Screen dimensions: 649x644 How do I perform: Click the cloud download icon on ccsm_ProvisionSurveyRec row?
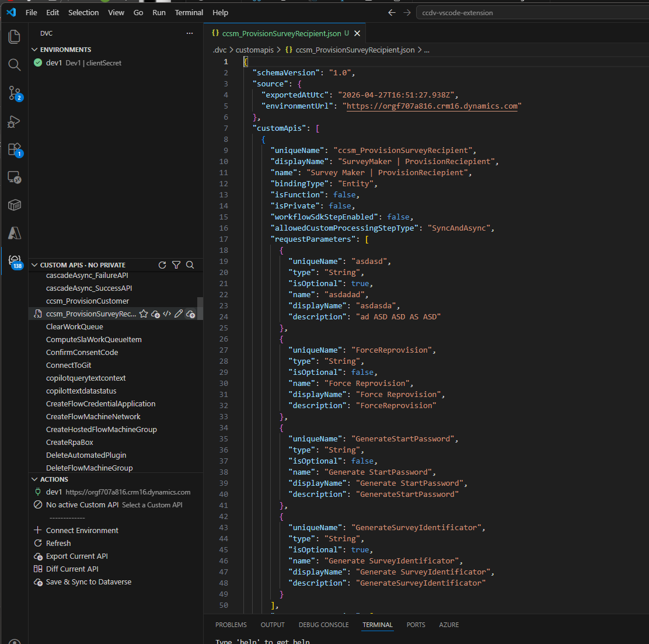coord(156,314)
